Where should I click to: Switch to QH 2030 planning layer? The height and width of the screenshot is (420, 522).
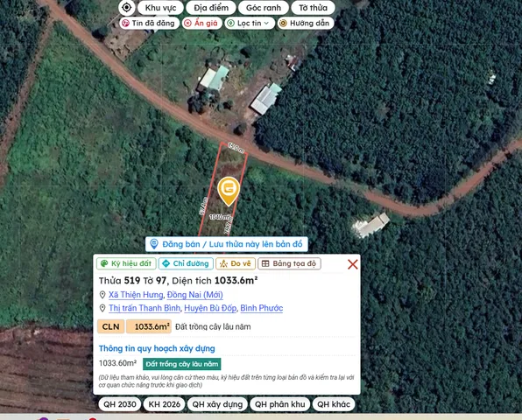pos(120,404)
